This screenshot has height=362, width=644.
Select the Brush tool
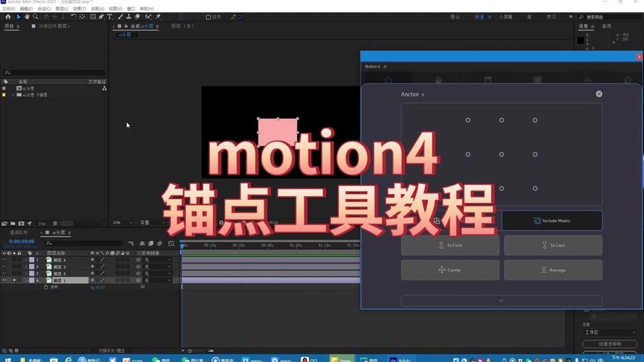[x=120, y=17]
